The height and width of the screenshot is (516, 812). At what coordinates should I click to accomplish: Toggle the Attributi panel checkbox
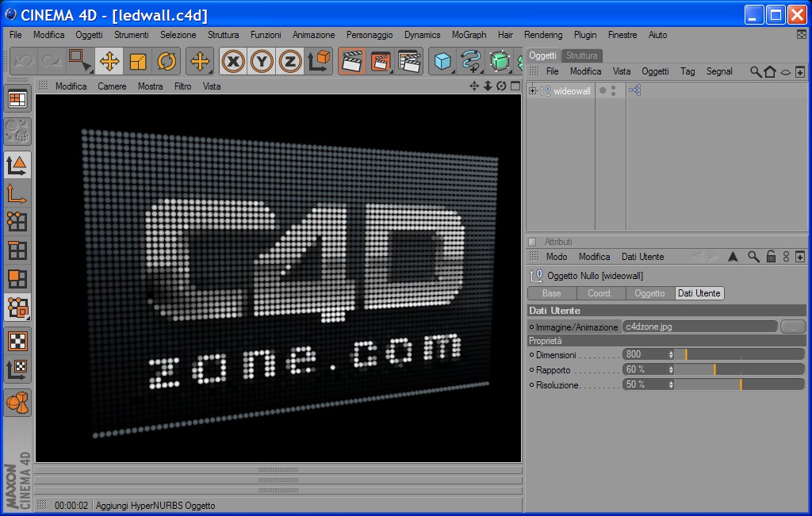point(532,242)
